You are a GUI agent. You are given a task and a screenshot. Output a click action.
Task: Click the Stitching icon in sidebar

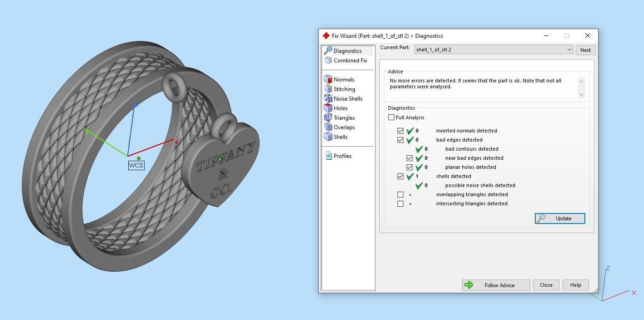pos(328,89)
